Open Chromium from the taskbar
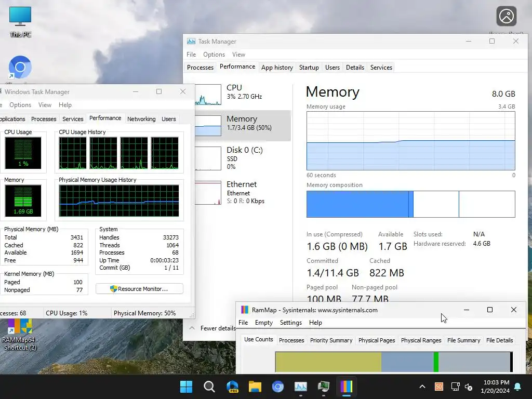This screenshot has height=399, width=532. tap(277, 387)
